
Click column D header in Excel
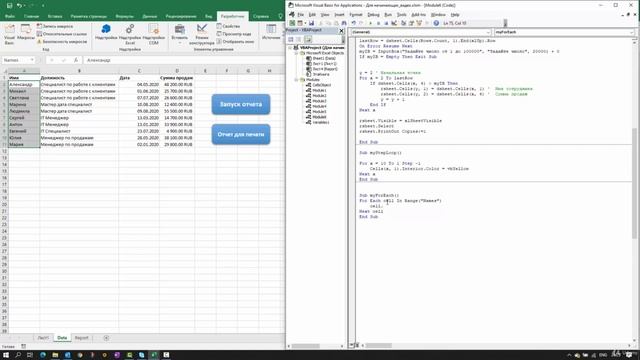(177, 71)
